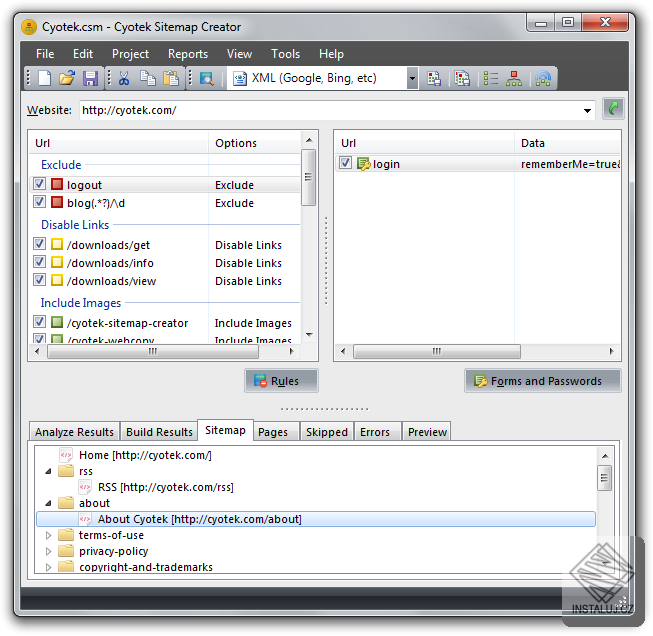
Task: Expand the privacy-policy folder
Action: (48, 551)
